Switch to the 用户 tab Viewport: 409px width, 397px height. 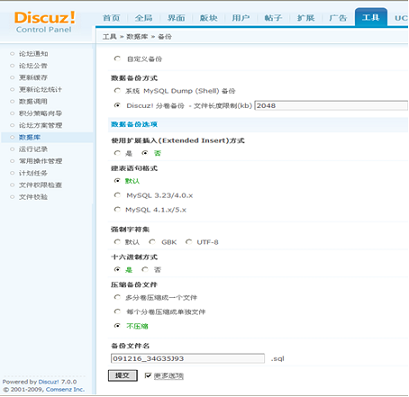(x=241, y=18)
